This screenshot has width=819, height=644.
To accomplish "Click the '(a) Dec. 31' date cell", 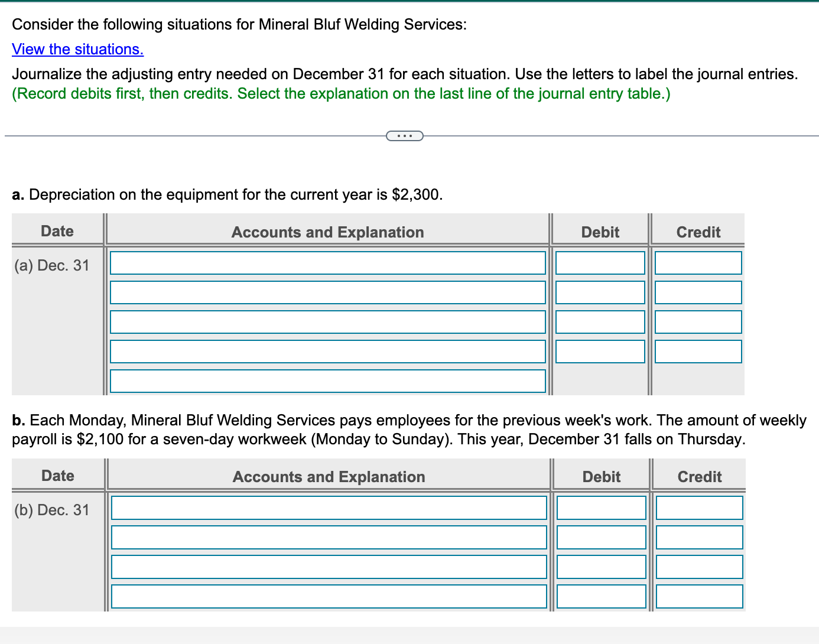I will (52, 265).
